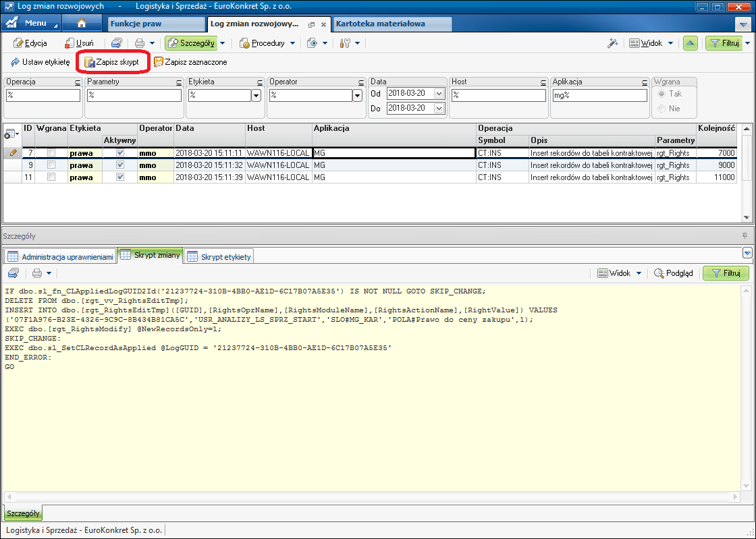Click printer icon in script panel toolbar

tap(36, 274)
